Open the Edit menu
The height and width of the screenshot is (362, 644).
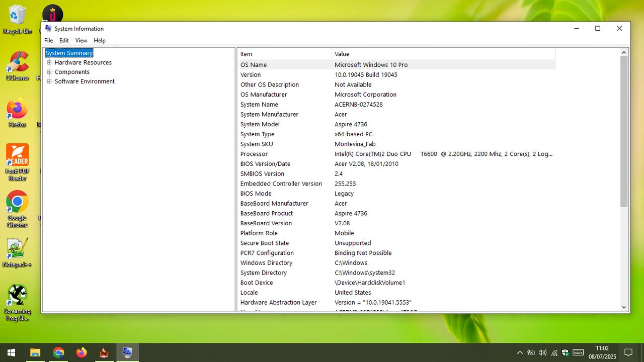64,40
